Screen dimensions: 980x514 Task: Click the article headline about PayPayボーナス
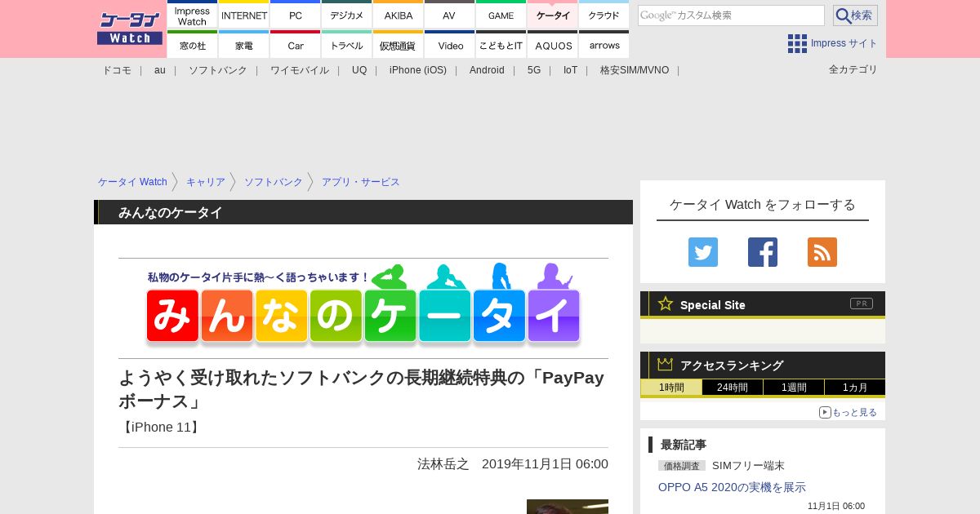(x=361, y=389)
